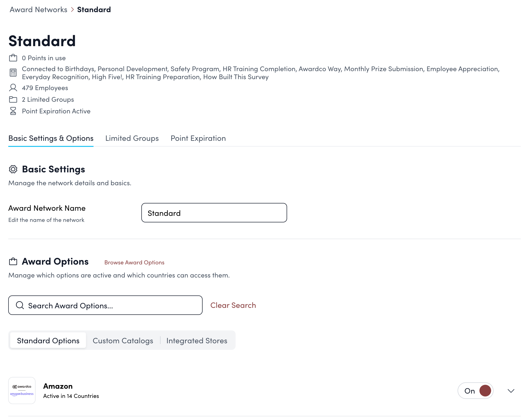Open the Award Networks breadcrumb link

(x=38, y=9)
